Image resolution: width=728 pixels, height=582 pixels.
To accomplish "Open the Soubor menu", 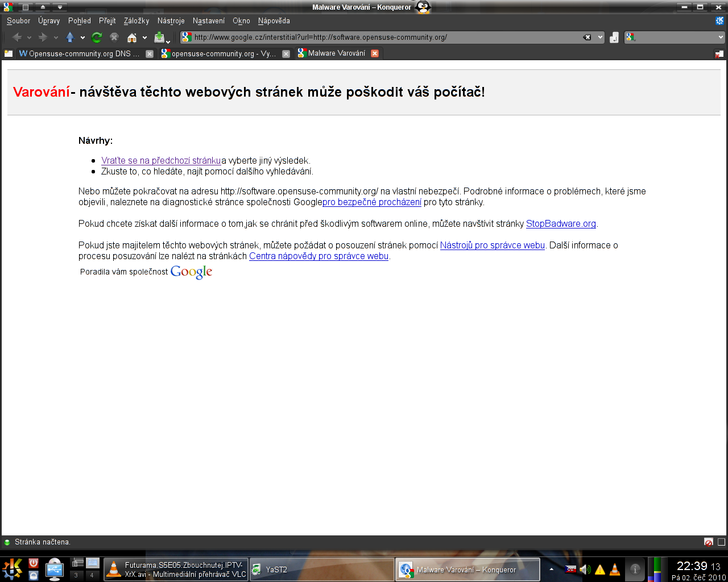I will coord(19,21).
